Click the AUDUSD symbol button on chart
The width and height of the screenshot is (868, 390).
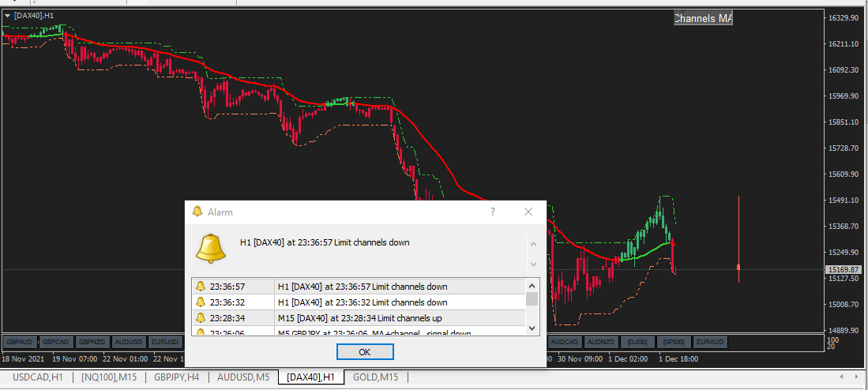coord(129,342)
